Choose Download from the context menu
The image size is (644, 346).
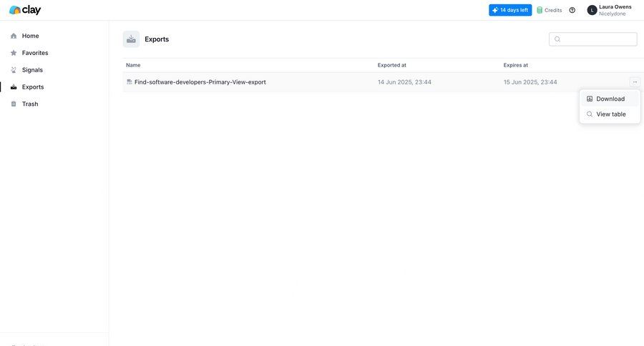(x=610, y=99)
